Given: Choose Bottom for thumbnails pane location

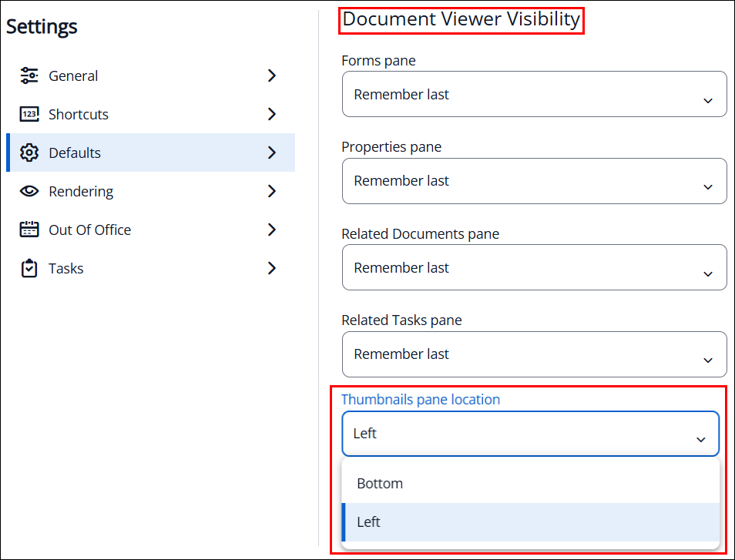Looking at the screenshot, I should pyautogui.click(x=531, y=484).
